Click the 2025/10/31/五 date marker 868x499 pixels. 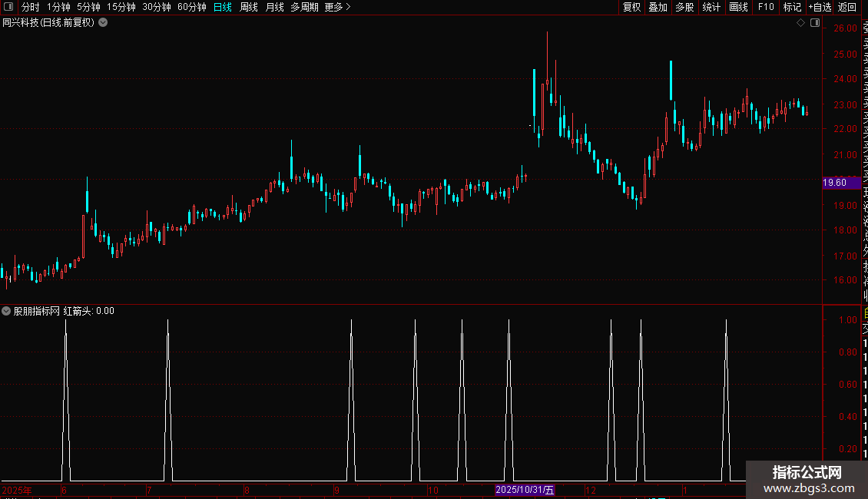coord(525,490)
